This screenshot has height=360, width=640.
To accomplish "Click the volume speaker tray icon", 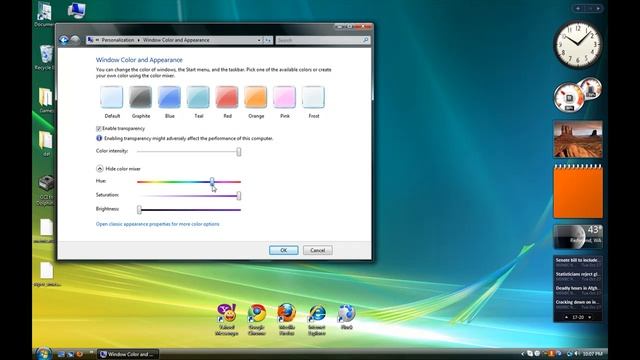I will tap(576, 354).
